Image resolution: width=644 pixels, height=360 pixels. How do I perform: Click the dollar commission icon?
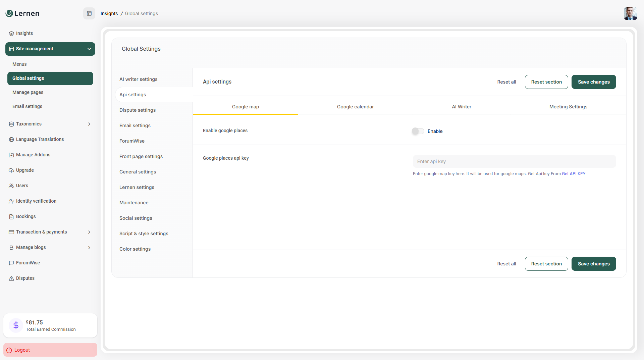(15, 325)
